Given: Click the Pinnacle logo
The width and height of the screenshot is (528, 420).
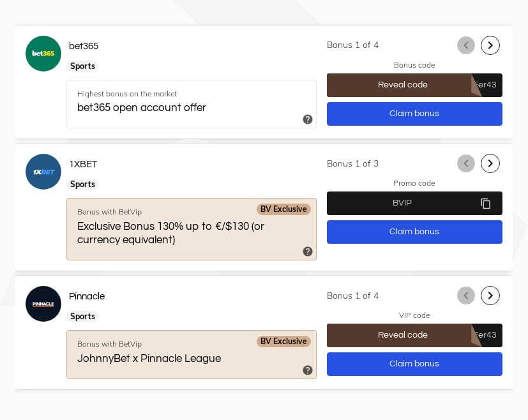Looking at the screenshot, I should pos(43,304).
